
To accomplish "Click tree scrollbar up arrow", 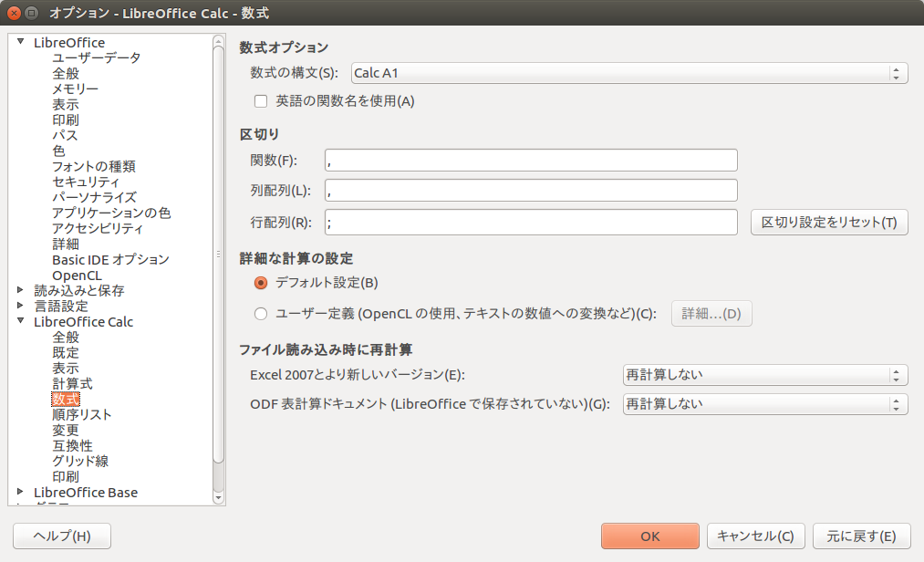I will click(x=218, y=41).
